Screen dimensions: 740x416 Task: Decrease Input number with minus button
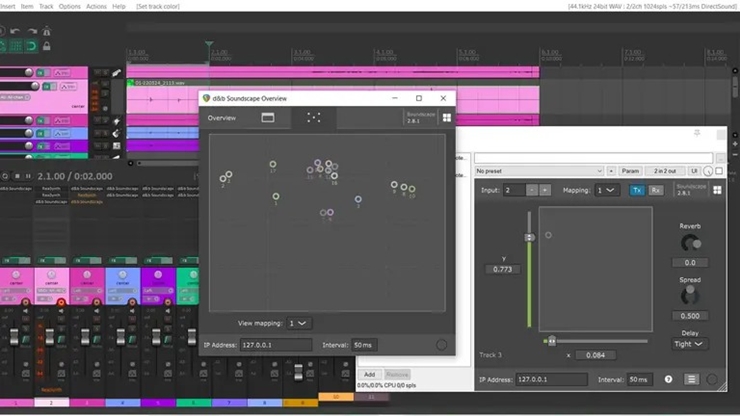coord(532,190)
